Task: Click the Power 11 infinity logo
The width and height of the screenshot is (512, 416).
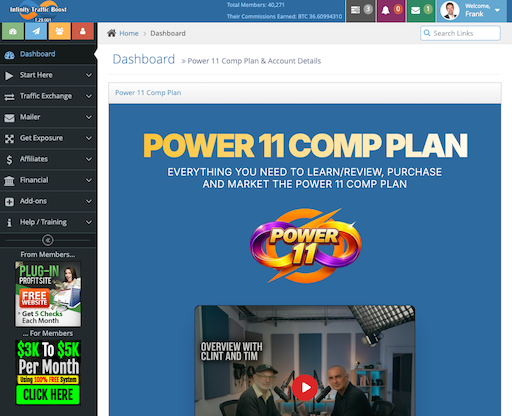Action: (305, 246)
